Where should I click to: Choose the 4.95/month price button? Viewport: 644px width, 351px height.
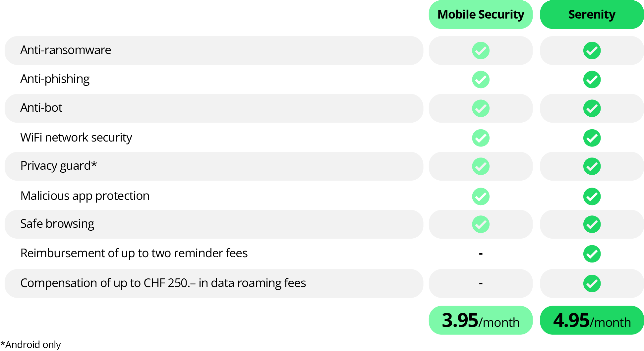point(592,321)
